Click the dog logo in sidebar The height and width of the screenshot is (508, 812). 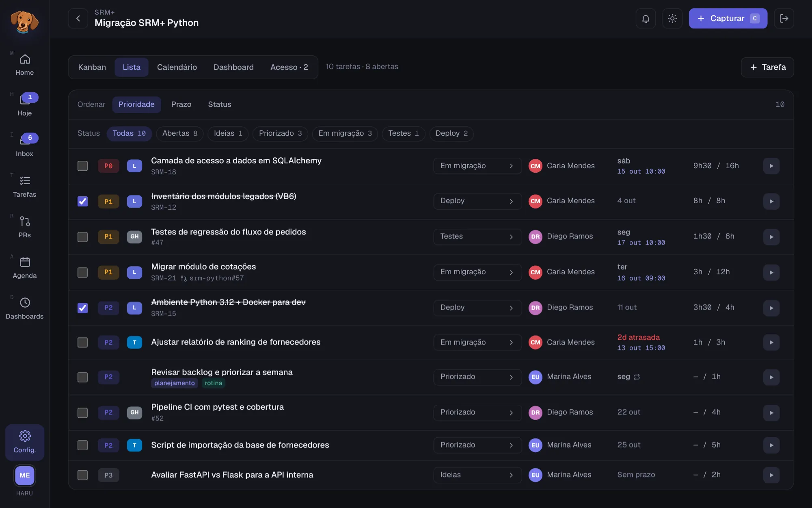click(24, 22)
